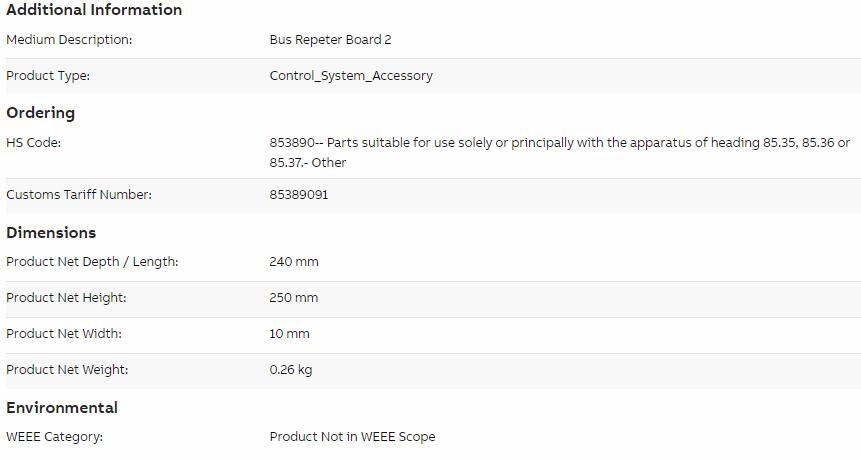Screen dimensions: 861x460
Task: Select the 240 mm depth value
Action: [x=294, y=262]
